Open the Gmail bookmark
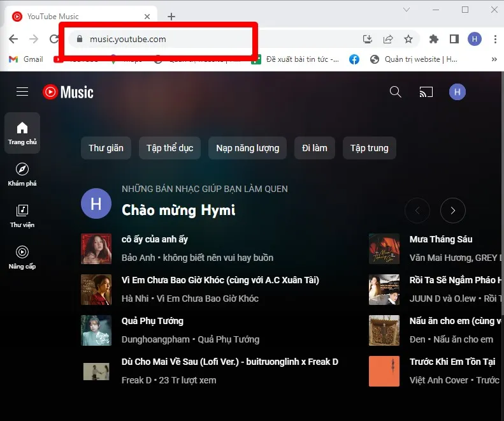Screen dimensions: 504x421 (x=26, y=59)
